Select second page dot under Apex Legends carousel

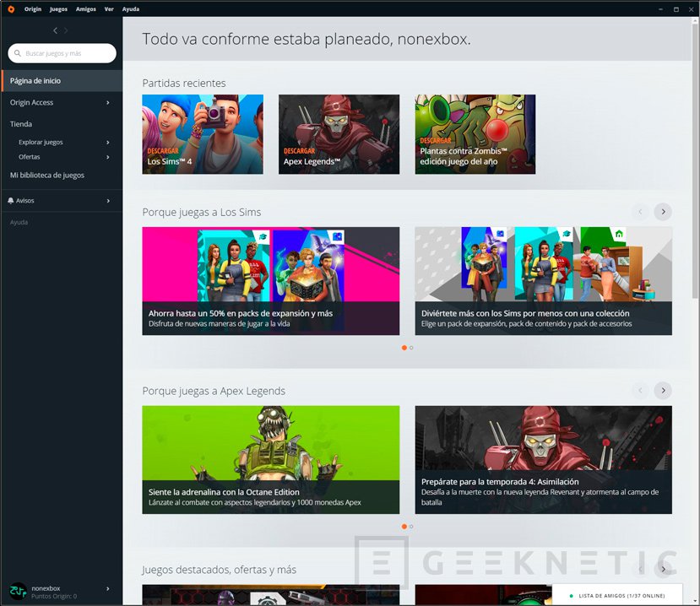pyautogui.click(x=411, y=527)
